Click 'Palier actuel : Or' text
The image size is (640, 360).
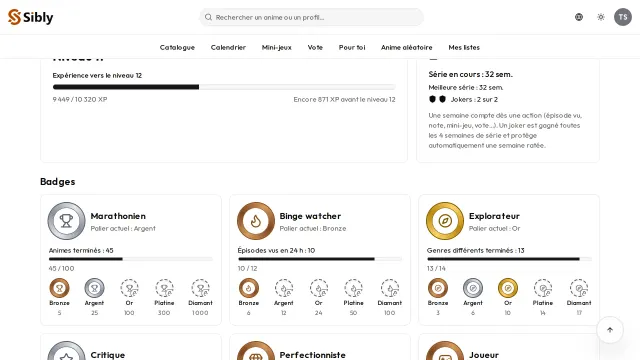point(494,229)
